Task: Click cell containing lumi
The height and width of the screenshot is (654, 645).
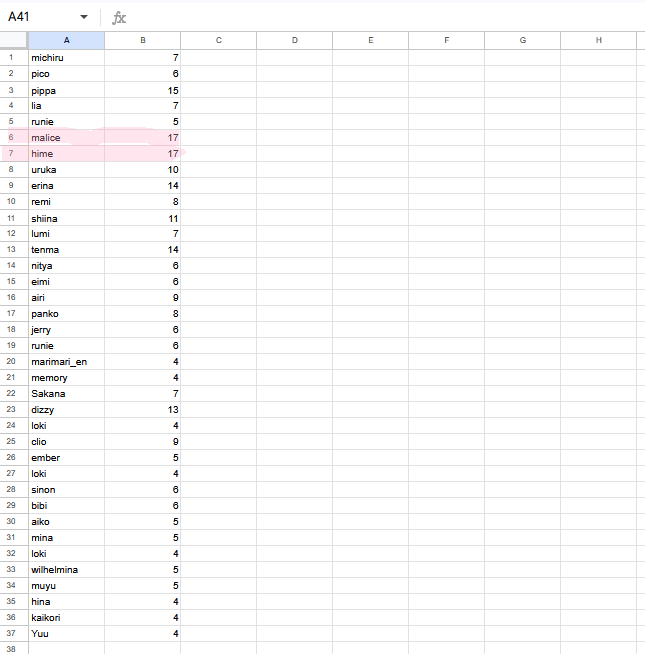Action: point(66,234)
